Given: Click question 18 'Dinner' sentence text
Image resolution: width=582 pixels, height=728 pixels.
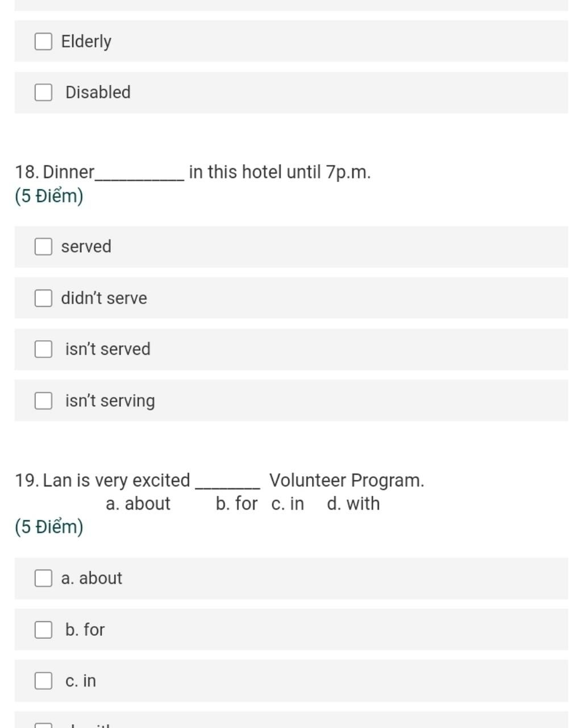Looking at the screenshot, I should (x=193, y=172).
